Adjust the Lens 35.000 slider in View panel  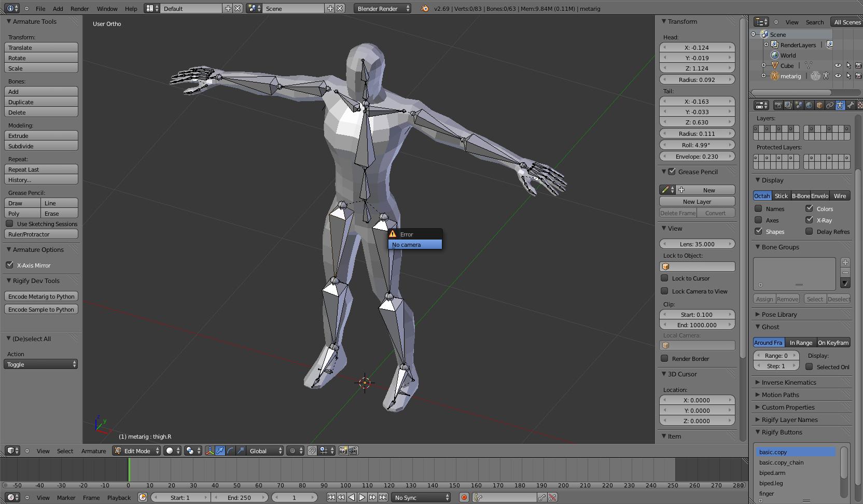[697, 244]
